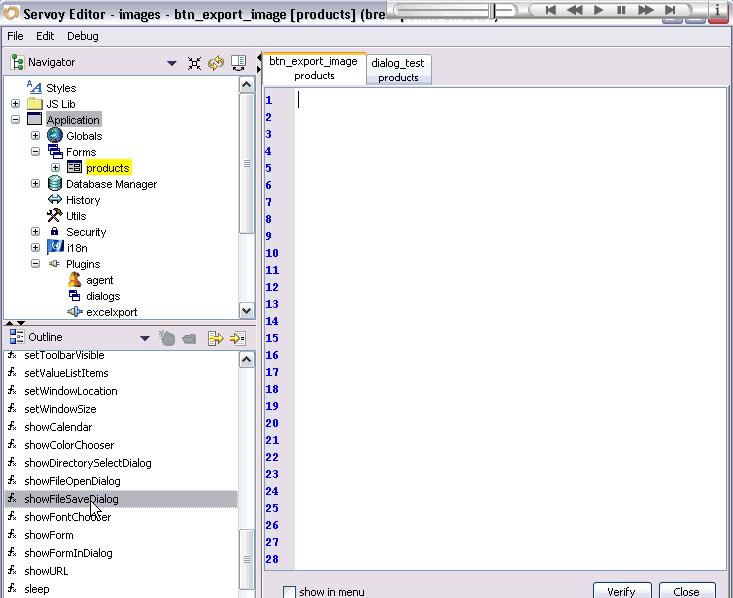The height and width of the screenshot is (598, 733).
Task: Click the Close button below editor
Action: (686, 591)
